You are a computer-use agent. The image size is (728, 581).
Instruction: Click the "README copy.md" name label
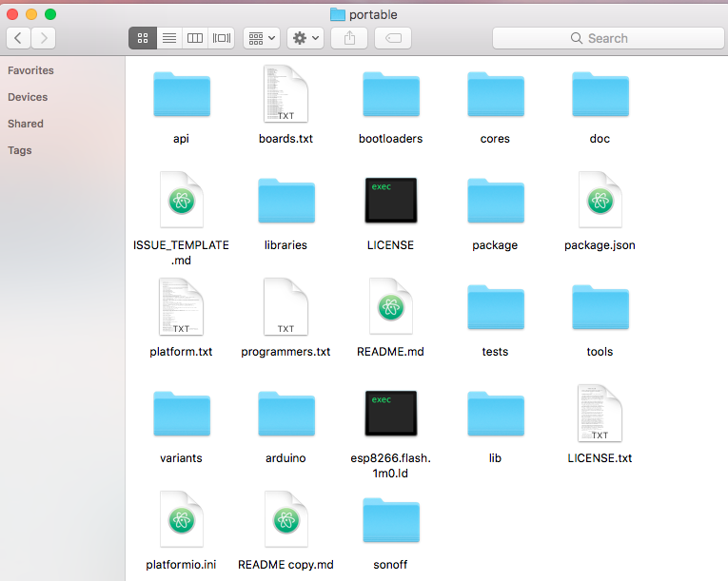[286, 565]
